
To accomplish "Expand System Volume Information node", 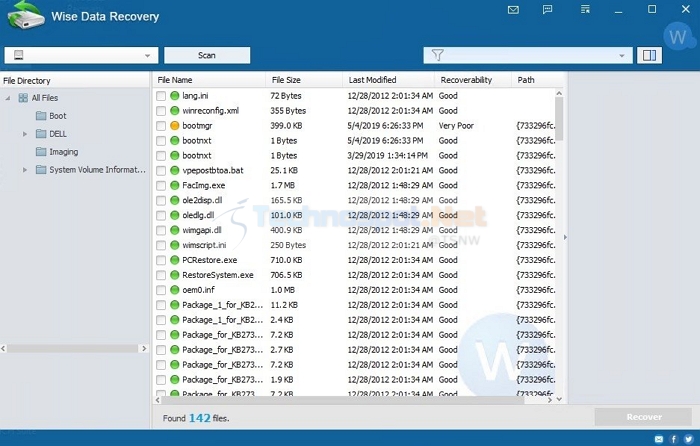I will tap(25, 170).
